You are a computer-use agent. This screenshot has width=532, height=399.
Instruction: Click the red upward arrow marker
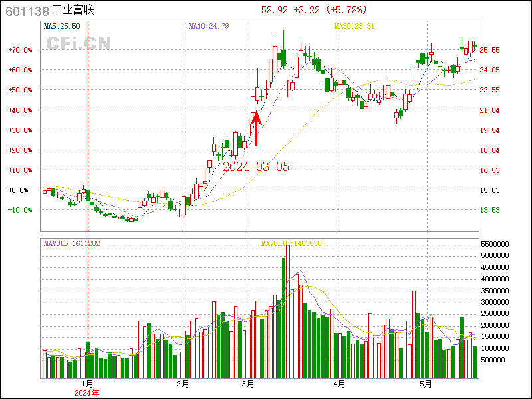pos(256,128)
